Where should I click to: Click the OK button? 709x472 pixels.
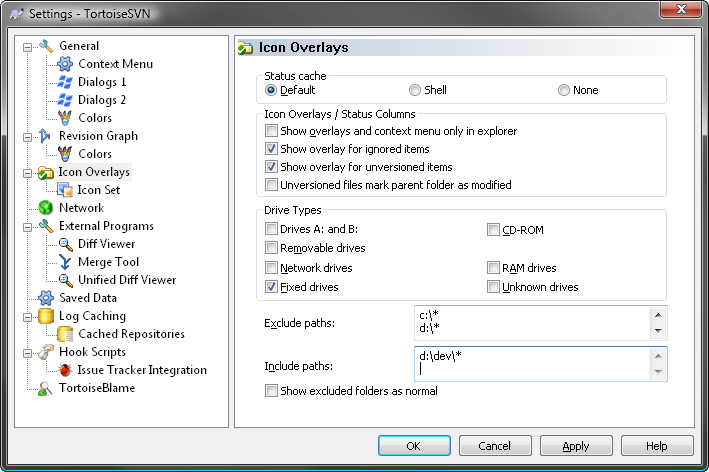[414, 446]
